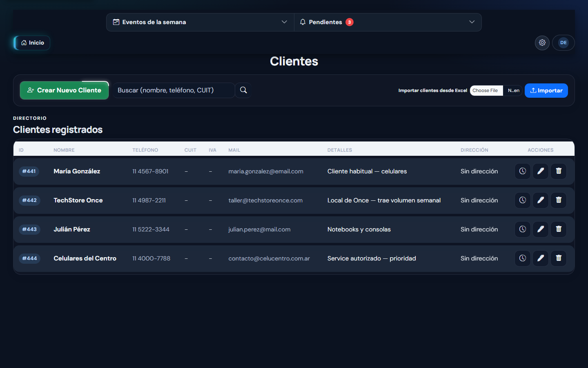Click the MAIL column header
Image resolution: width=588 pixels, height=368 pixels.
click(x=234, y=150)
